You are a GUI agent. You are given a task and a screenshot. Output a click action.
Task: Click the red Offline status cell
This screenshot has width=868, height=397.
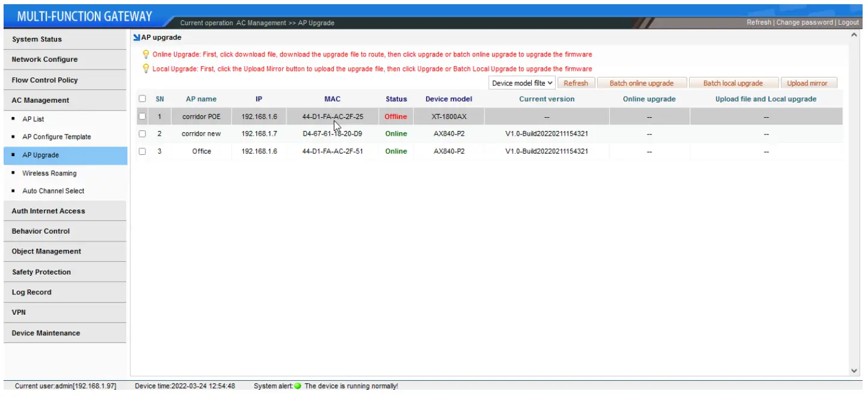pos(396,117)
